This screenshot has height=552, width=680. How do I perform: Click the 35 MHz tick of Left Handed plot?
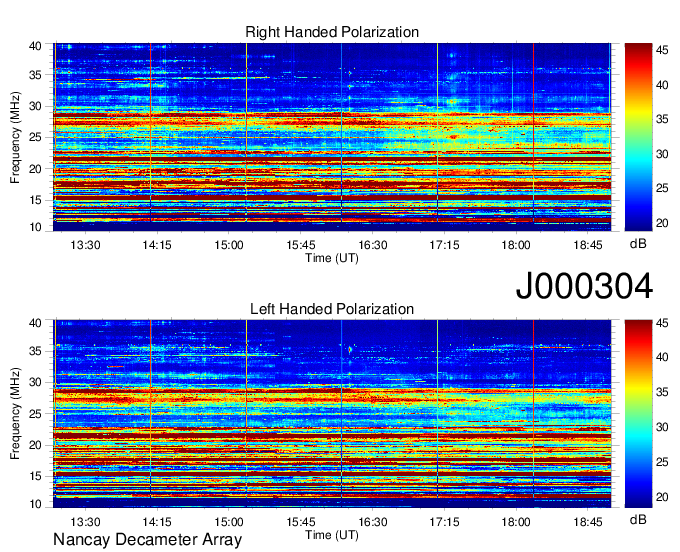click(x=36, y=351)
